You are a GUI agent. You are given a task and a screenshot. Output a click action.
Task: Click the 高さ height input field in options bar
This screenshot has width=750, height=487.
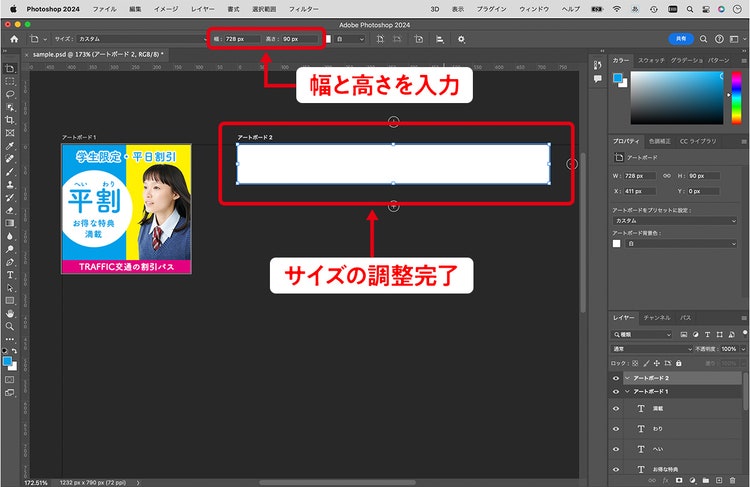tap(299, 39)
